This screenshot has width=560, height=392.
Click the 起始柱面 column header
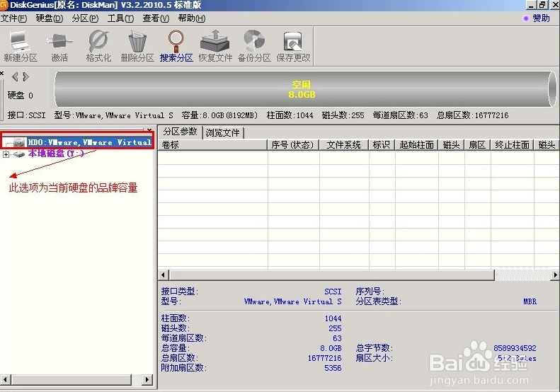[x=416, y=144]
